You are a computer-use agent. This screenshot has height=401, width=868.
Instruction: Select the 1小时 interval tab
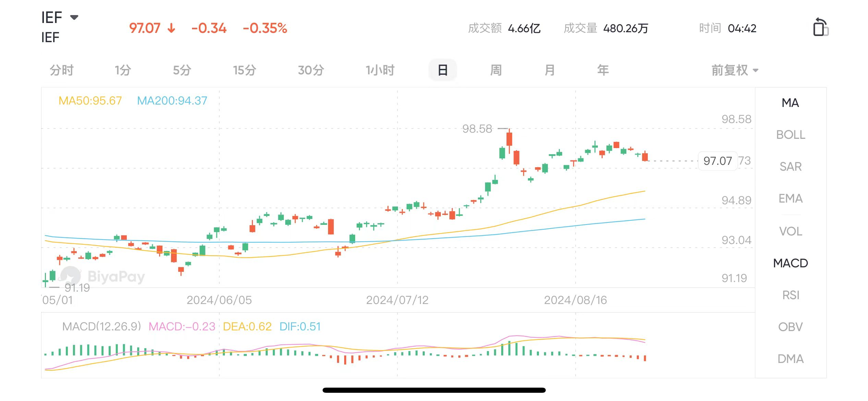pyautogui.click(x=380, y=70)
